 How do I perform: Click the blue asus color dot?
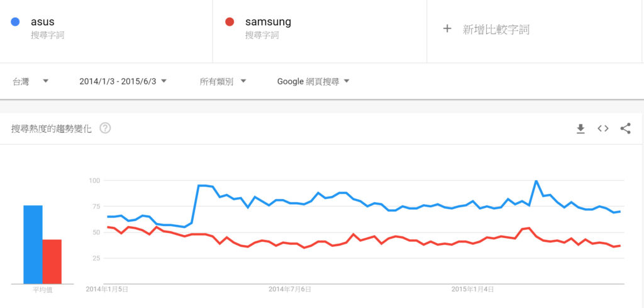15,22
